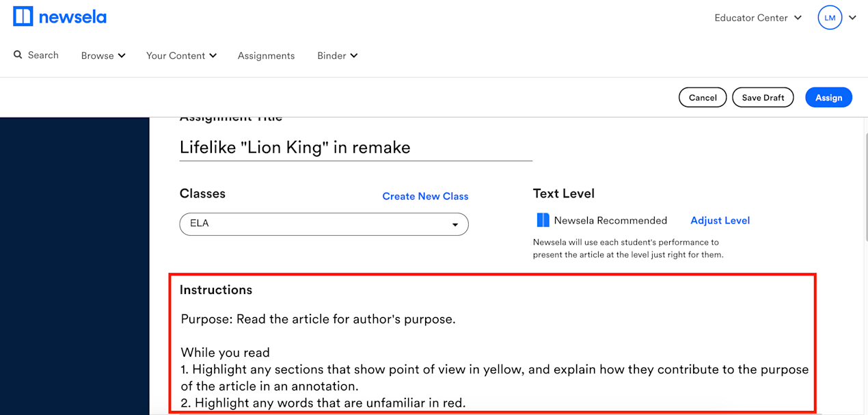Open the LM user avatar
The height and width of the screenshot is (415, 868).
coord(830,18)
